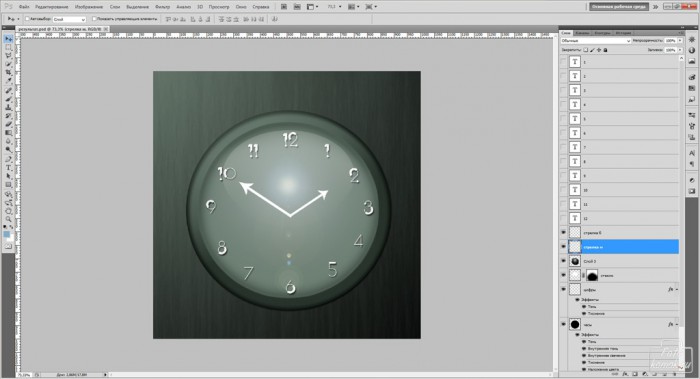Select the Crop tool
The image size is (700, 379).
point(8,72)
